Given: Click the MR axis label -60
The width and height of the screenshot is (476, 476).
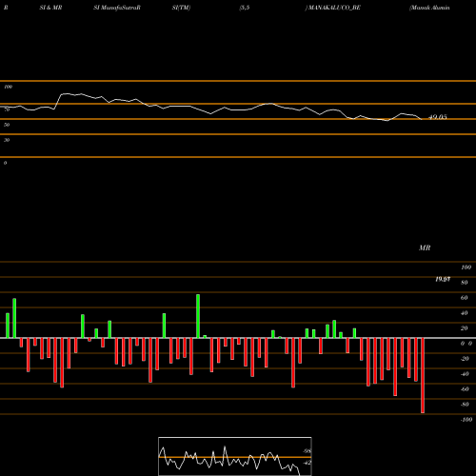Looking at the screenshot, I should [465, 389].
